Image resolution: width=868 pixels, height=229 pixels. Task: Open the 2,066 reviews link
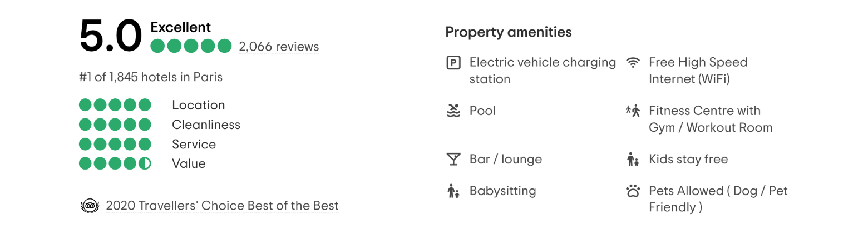pyautogui.click(x=279, y=46)
